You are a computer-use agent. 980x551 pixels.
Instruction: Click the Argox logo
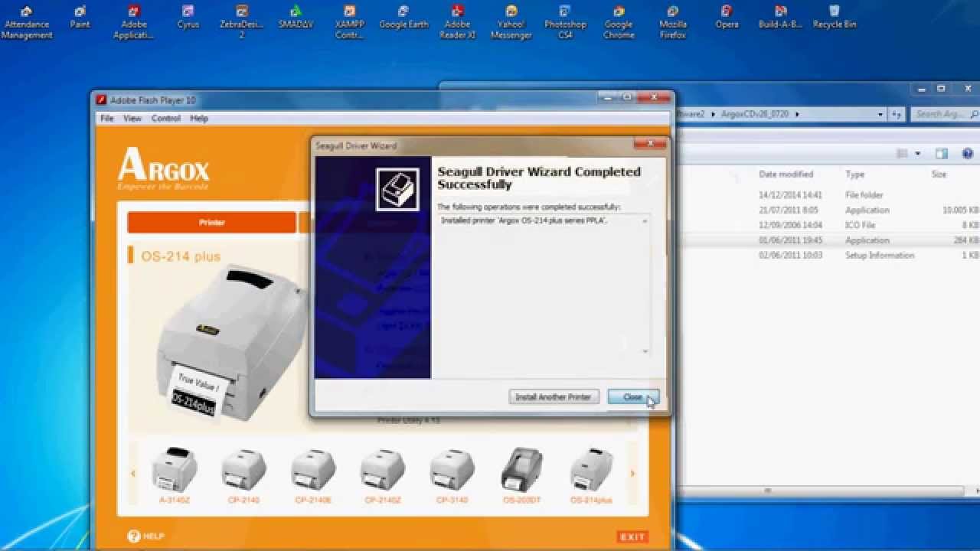[x=163, y=169]
